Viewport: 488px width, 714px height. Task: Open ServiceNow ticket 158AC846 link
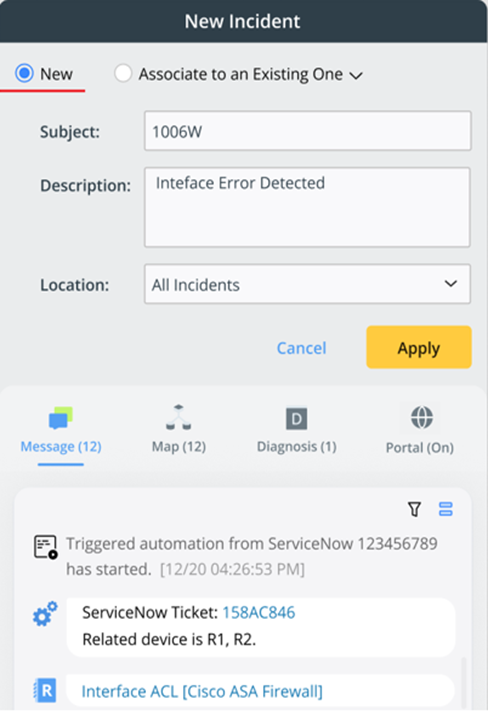tap(259, 613)
